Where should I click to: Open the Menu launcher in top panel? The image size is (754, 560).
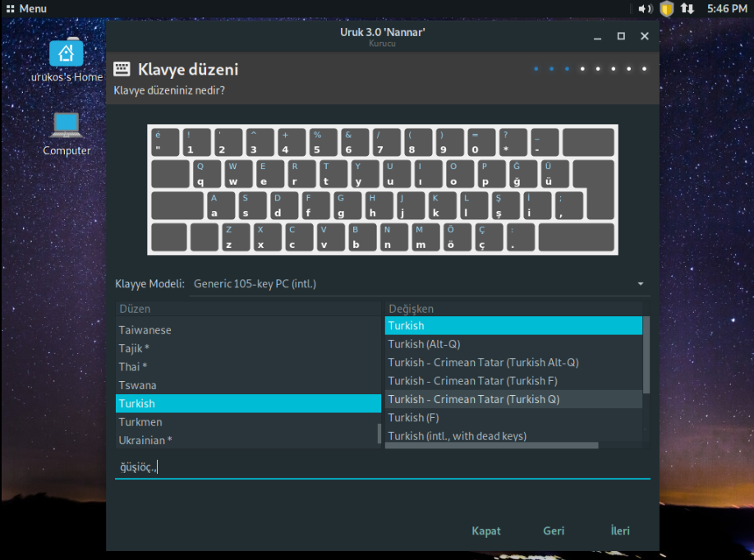[x=26, y=9]
